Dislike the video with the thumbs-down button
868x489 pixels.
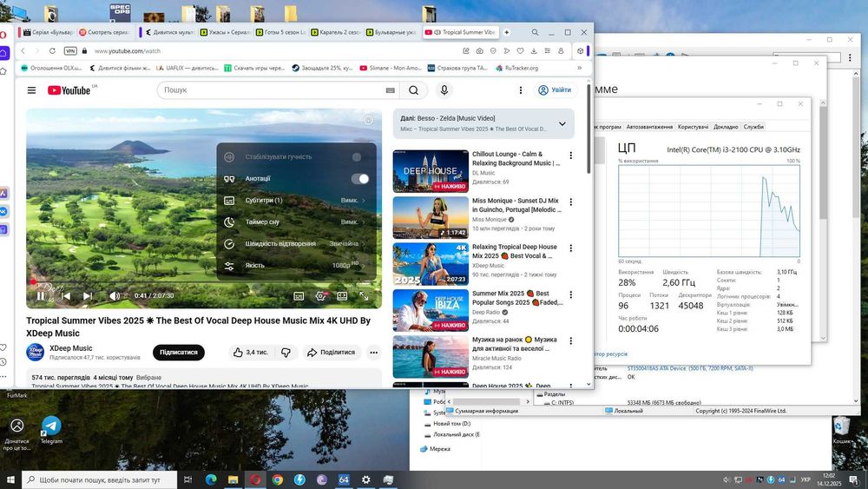pos(286,353)
